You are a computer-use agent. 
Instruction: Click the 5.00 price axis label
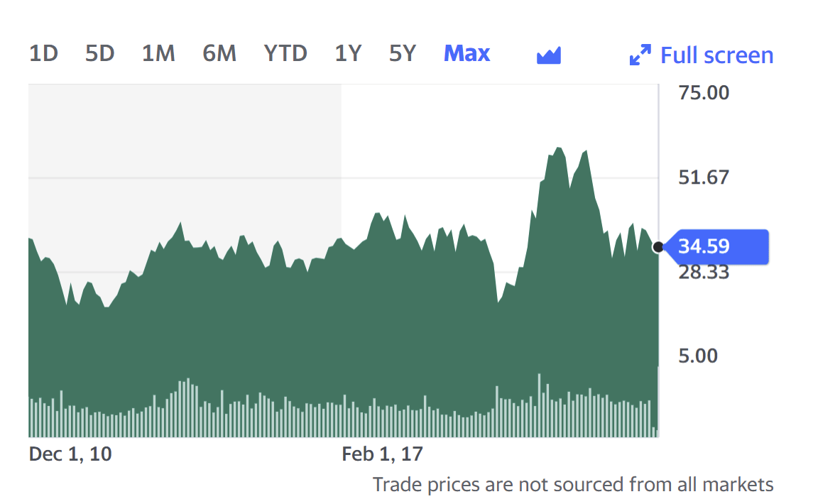(698, 356)
